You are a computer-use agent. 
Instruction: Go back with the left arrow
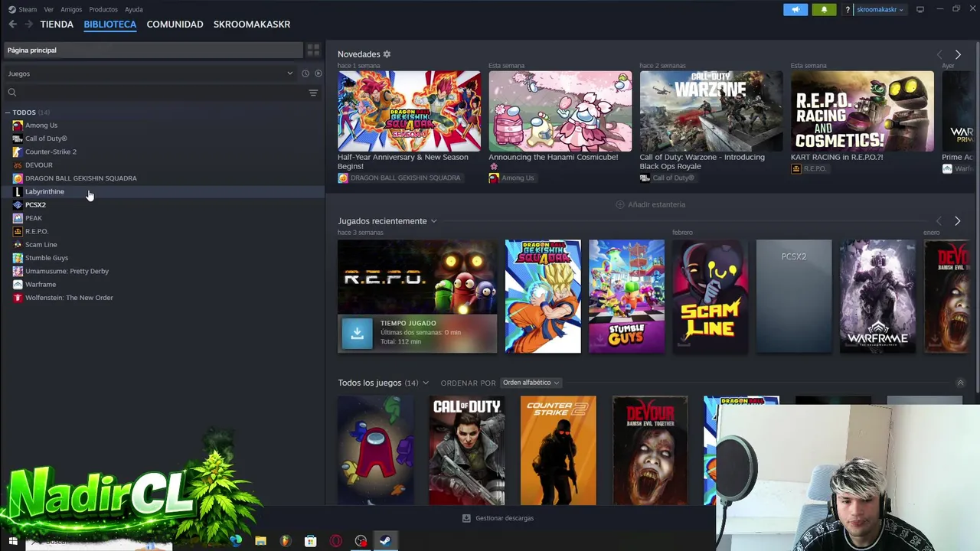click(x=13, y=24)
